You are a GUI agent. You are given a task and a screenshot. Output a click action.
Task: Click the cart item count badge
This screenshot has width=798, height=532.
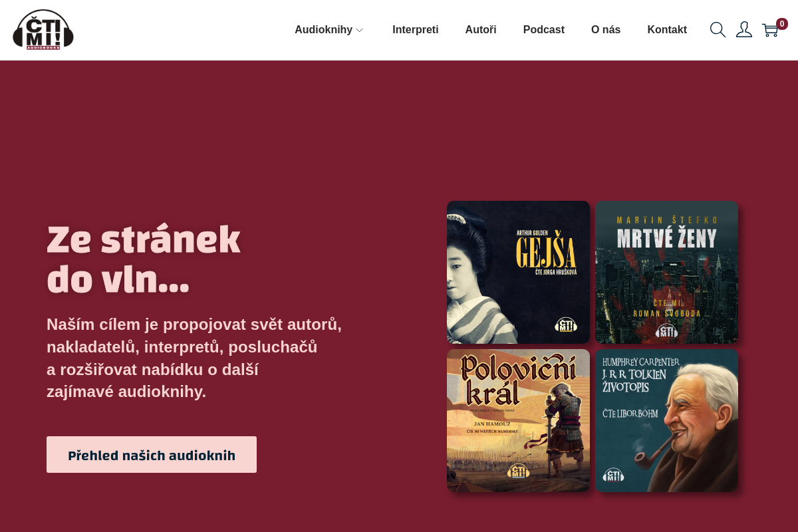click(782, 24)
